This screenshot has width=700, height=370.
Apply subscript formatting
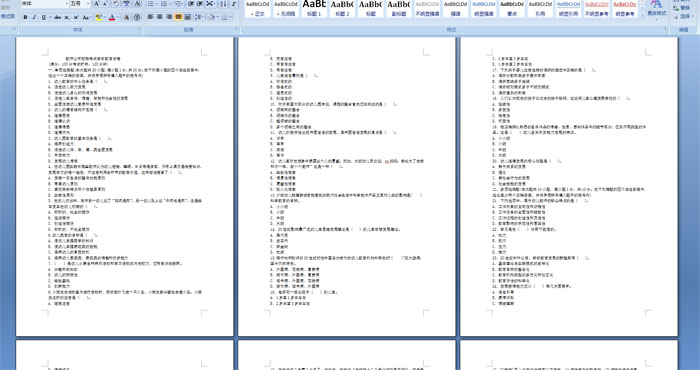point(67,17)
